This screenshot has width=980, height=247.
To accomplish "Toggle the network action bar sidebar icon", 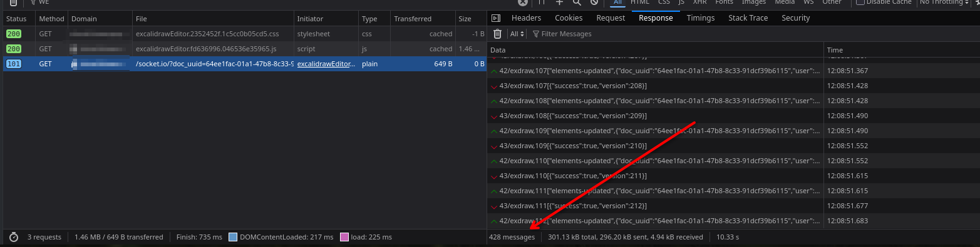I will click(x=496, y=18).
